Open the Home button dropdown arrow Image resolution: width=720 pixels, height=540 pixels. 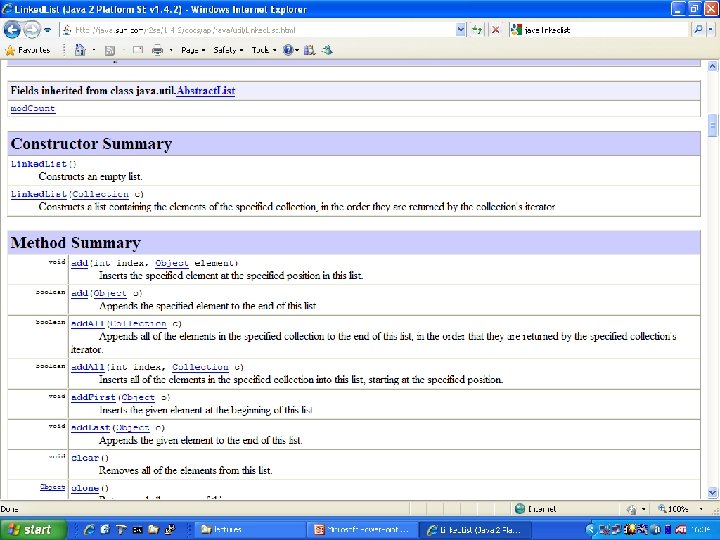click(x=94, y=50)
